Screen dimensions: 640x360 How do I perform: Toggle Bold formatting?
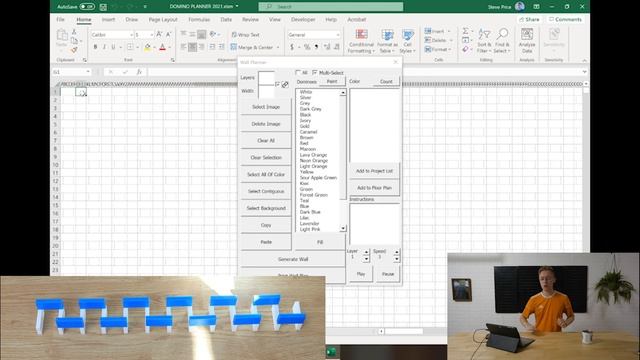[95, 47]
